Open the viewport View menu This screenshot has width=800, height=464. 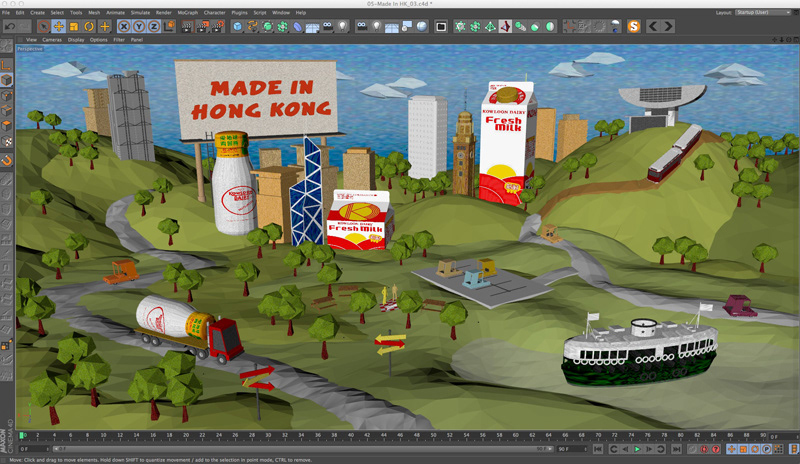click(31, 39)
